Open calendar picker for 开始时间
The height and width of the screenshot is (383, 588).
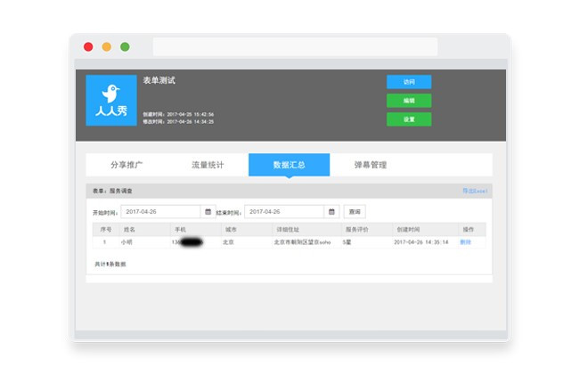[x=208, y=212]
